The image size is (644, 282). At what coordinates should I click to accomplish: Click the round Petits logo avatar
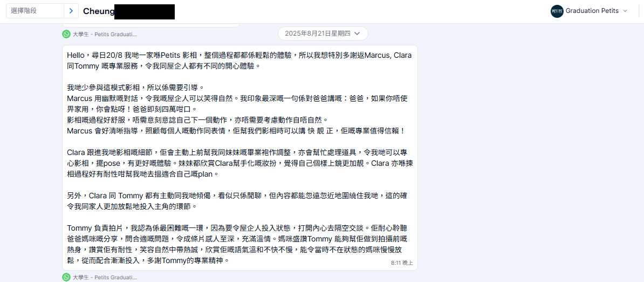point(557,11)
